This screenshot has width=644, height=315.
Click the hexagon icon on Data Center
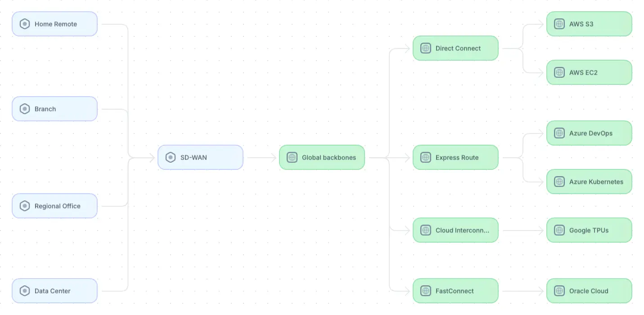coord(25,291)
